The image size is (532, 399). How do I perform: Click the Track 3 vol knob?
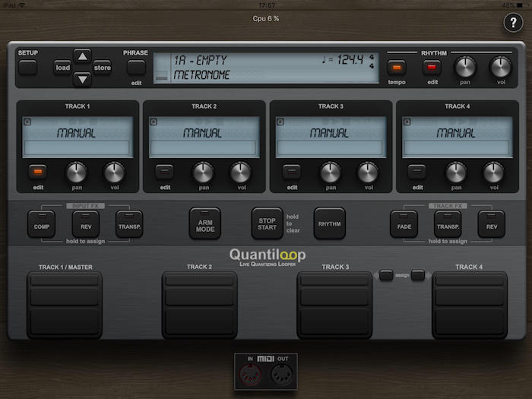click(368, 173)
